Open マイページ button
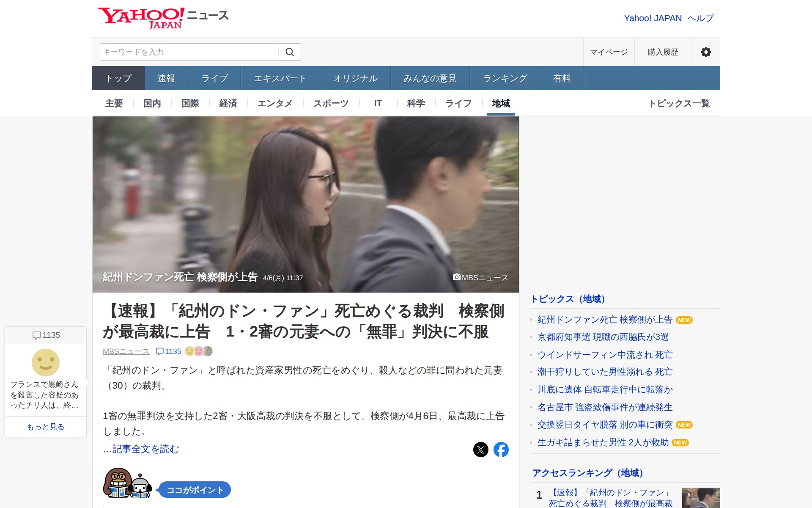Viewport: 812px width, 508px height. (x=609, y=52)
